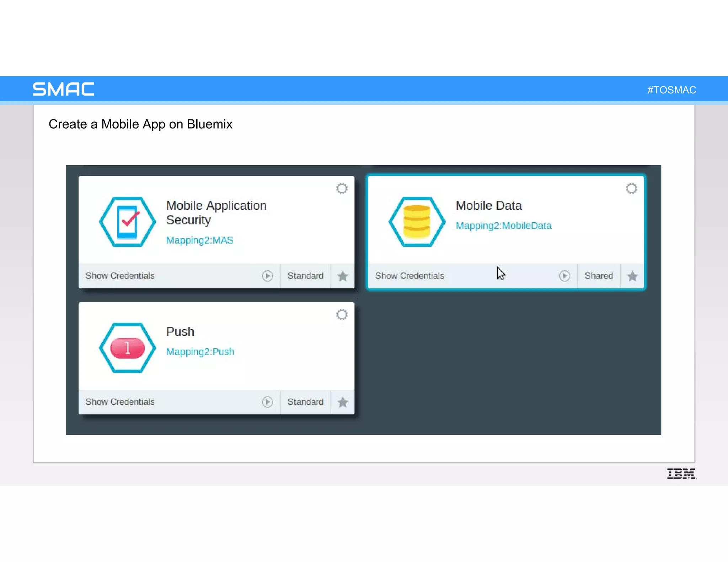Show Credentials for Mobile Data
Viewport: 728px width, 562px height.
(410, 276)
